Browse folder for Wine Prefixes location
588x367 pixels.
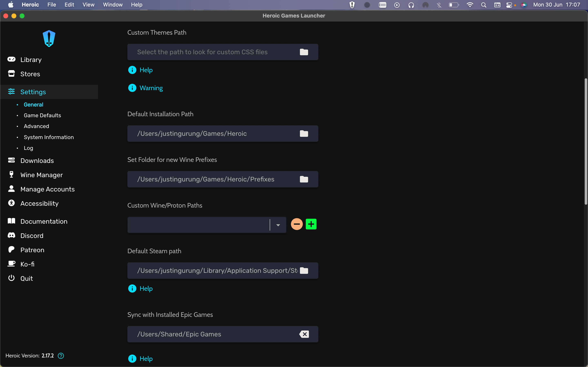click(x=304, y=179)
